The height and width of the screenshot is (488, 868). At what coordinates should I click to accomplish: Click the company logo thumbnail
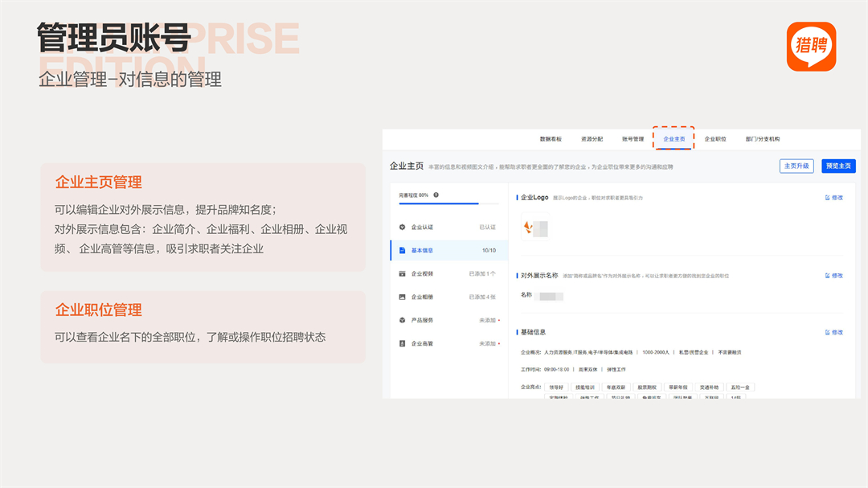pyautogui.click(x=535, y=228)
